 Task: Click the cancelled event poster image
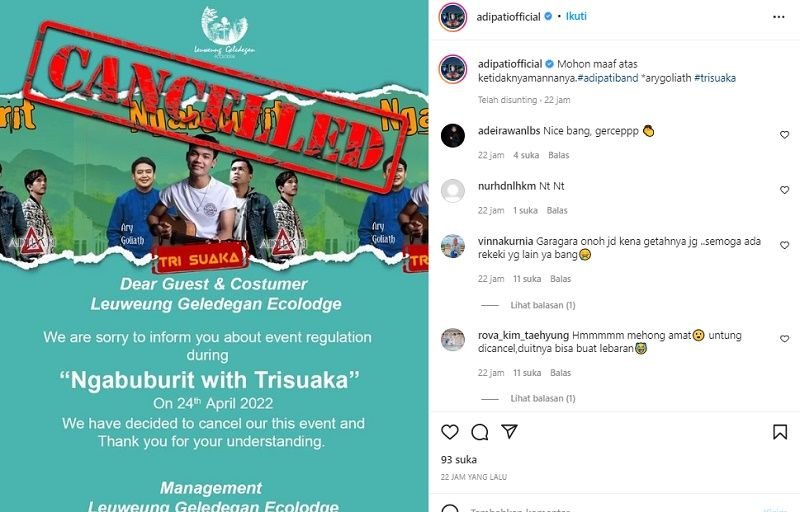click(x=214, y=256)
